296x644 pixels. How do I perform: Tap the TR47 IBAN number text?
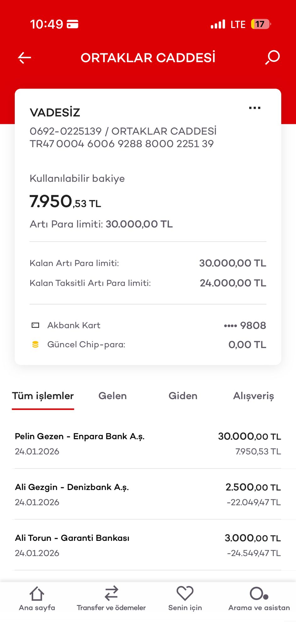[122, 144]
